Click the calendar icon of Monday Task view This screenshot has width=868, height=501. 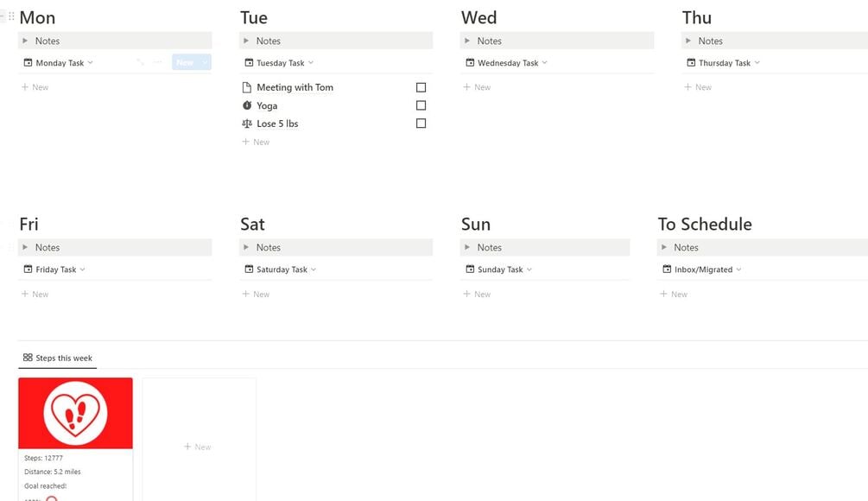(x=28, y=63)
